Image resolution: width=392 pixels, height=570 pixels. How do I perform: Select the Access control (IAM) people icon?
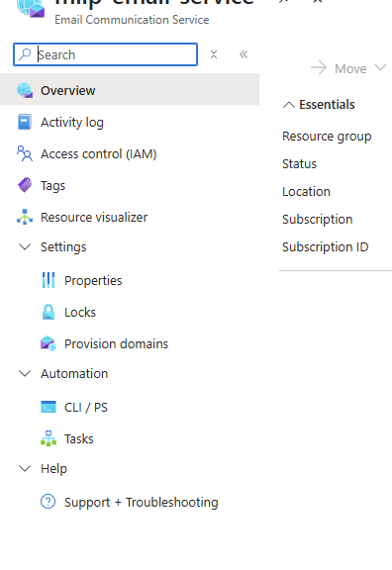(25, 153)
